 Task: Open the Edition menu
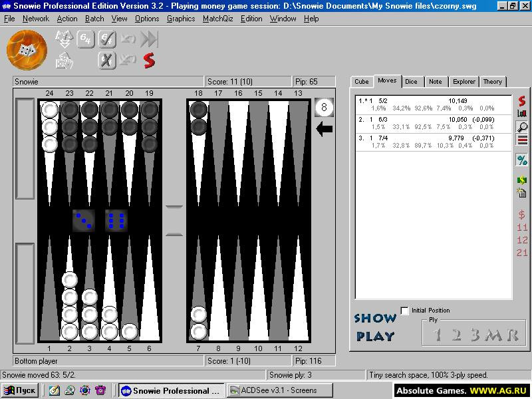pyautogui.click(x=251, y=19)
